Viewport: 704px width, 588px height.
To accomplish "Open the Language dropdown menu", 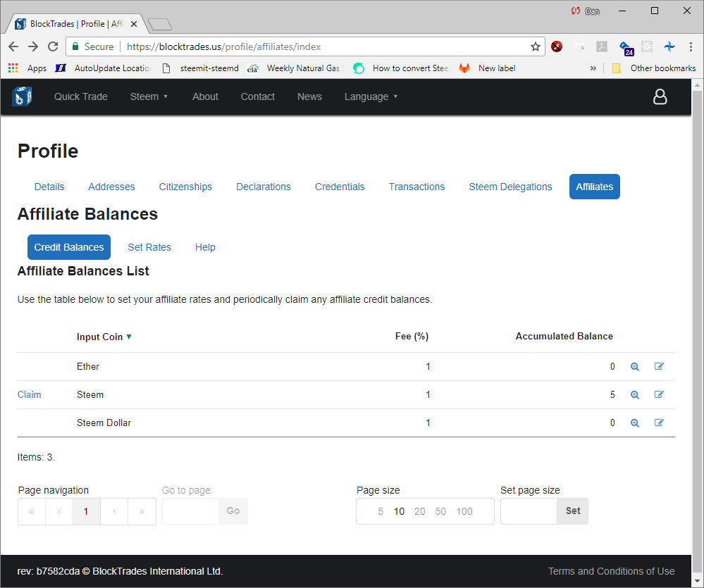I will click(371, 96).
